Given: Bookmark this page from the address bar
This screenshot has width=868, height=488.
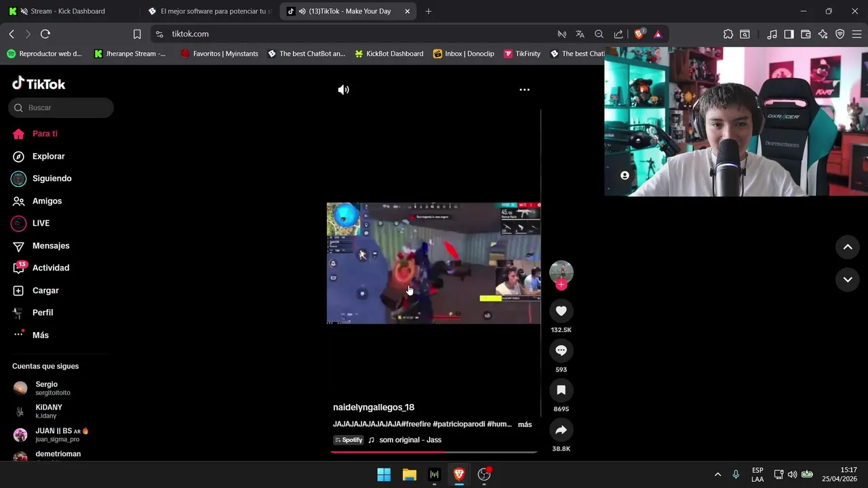Looking at the screenshot, I should [137, 34].
